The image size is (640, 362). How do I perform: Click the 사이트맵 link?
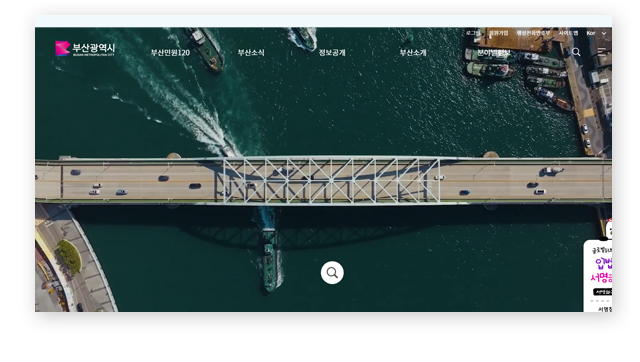click(x=568, y=33)
